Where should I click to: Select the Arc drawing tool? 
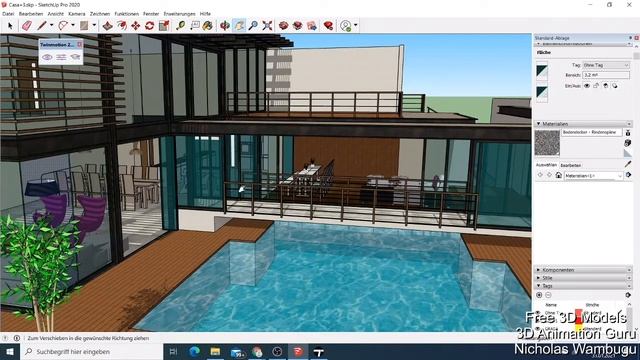click(x=63, y=26)
